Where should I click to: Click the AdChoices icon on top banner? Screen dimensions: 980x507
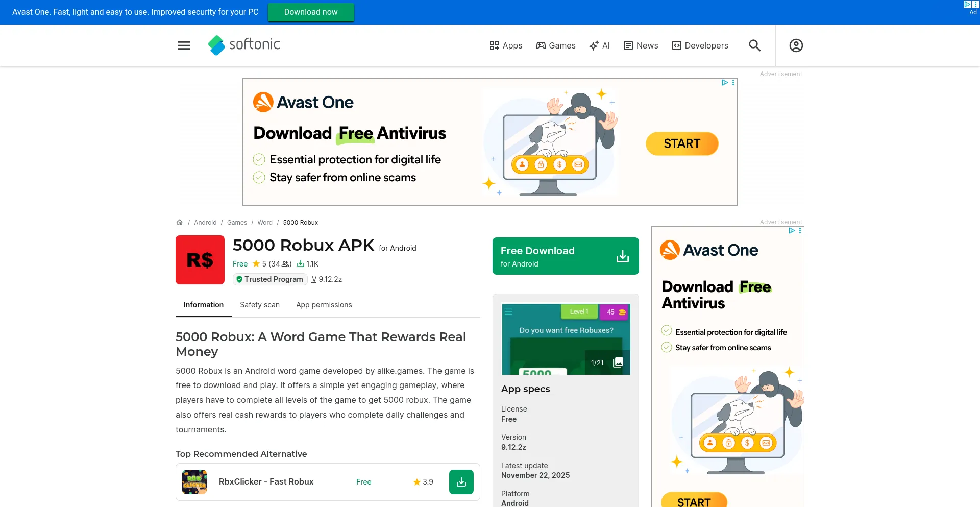[x=967, y=4]
